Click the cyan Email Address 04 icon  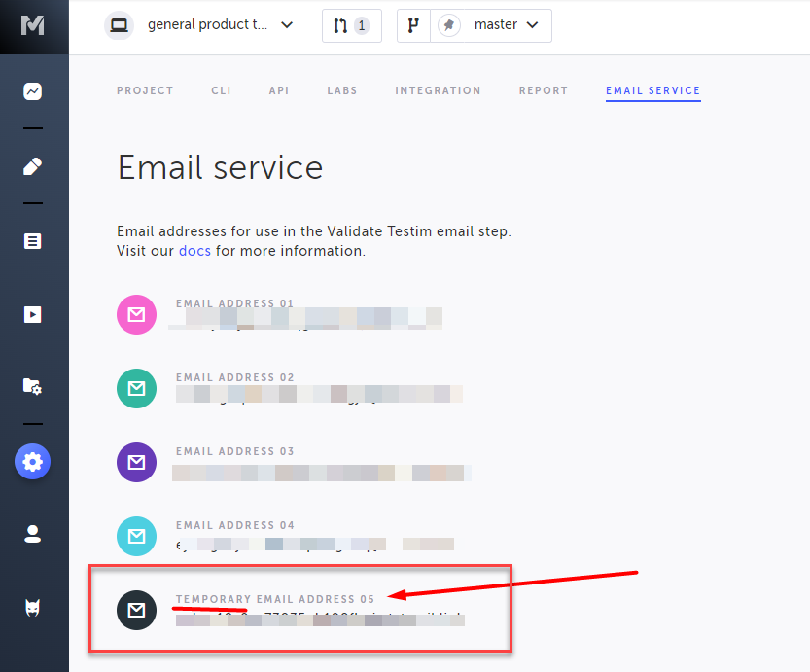tap(136, 536)
